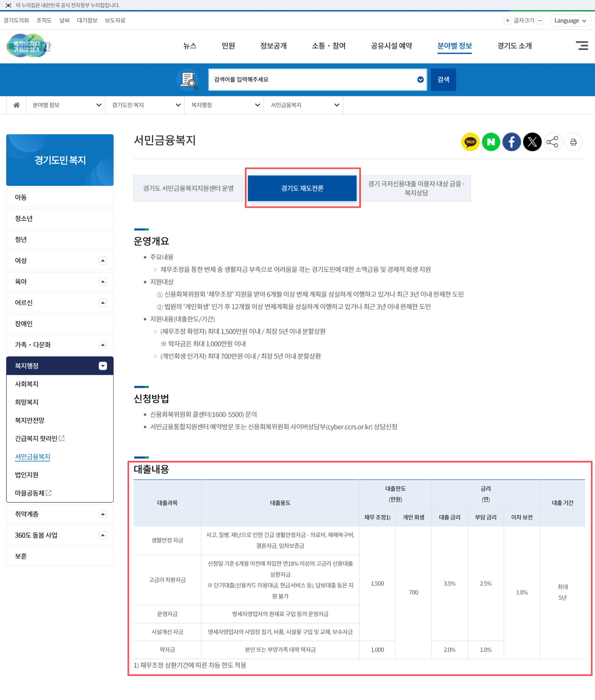Expand the 어르신 sidebar section
The width and height of the screenshot is (595, 700).
[x=103, y=303]
